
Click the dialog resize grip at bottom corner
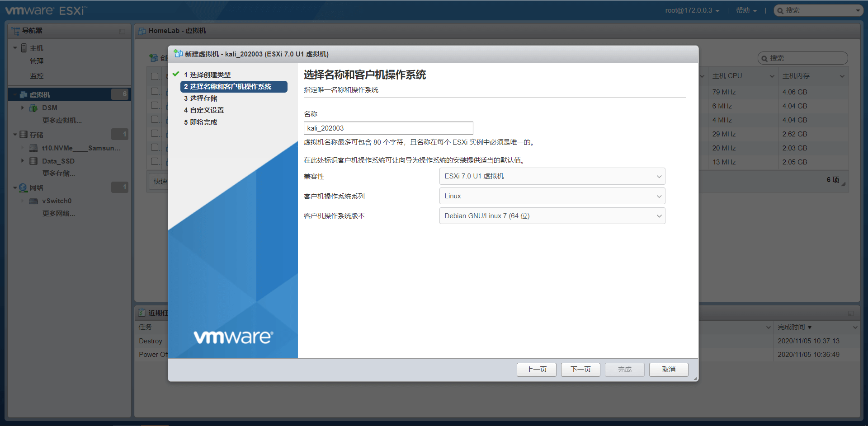[x=695, y=379]
